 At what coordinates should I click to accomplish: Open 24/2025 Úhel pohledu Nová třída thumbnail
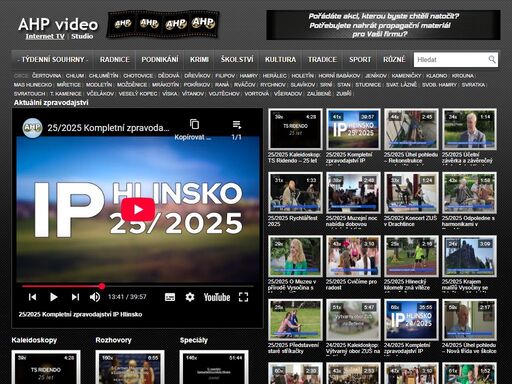[469, 320]
